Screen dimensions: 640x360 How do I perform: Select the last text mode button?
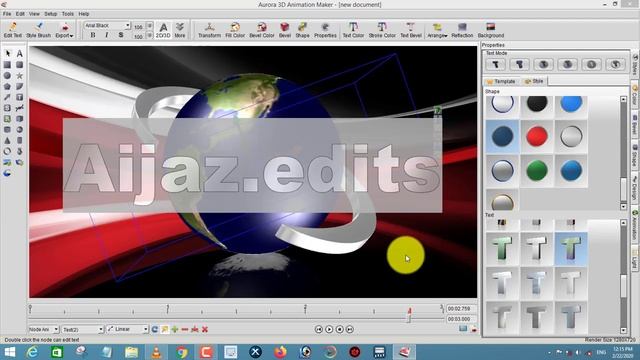click(x=616, y=64)
